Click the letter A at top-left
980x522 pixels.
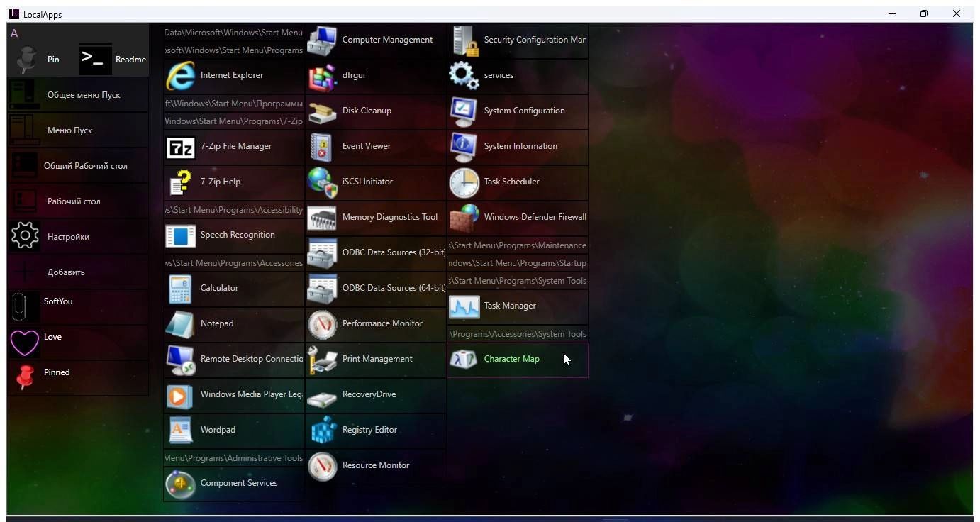(14, 33)
